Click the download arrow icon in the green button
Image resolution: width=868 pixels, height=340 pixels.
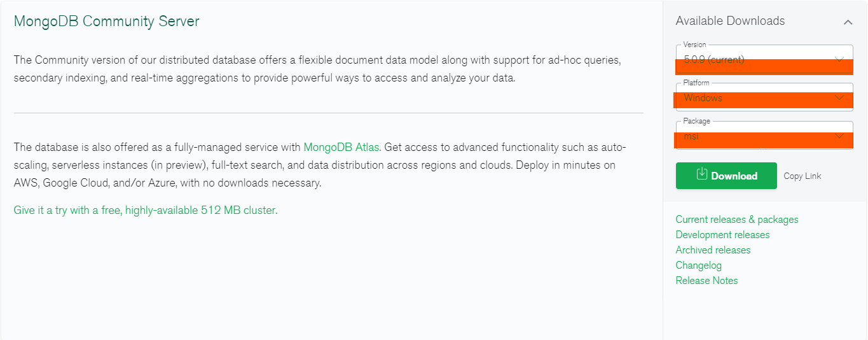(702, 174)
